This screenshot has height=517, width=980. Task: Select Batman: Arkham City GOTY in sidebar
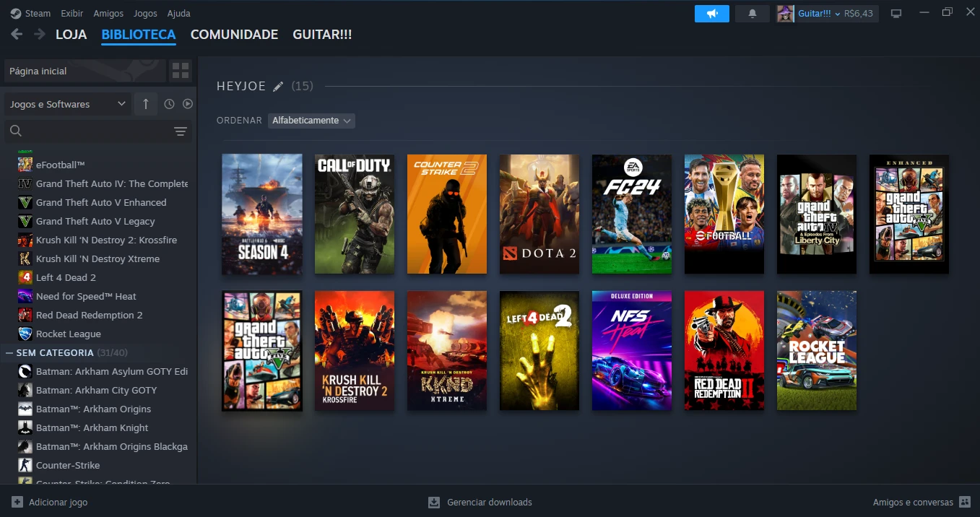(x=98, y=390)
